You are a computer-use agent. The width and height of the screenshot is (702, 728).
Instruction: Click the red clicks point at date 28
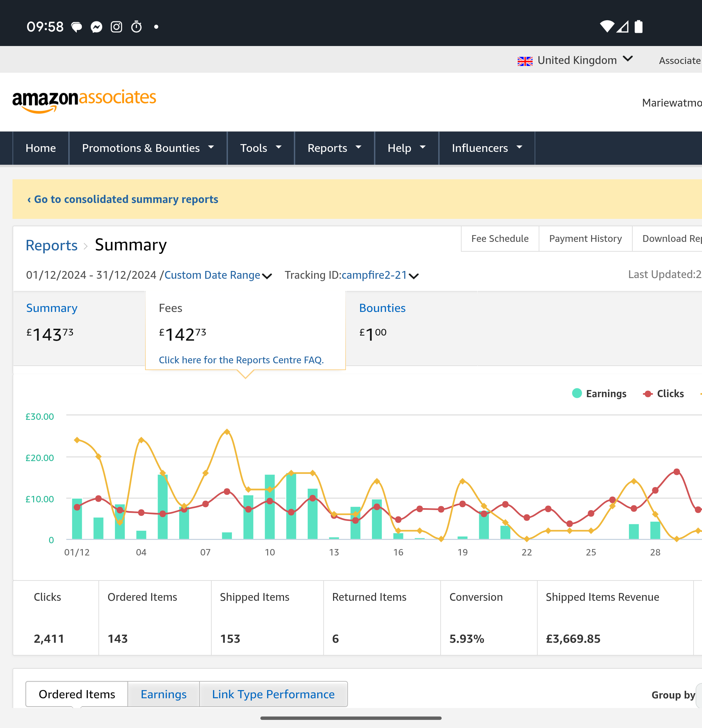click(656, 490)
